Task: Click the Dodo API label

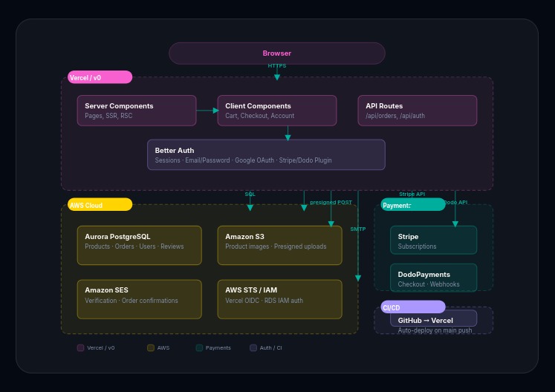Action: 456,203
